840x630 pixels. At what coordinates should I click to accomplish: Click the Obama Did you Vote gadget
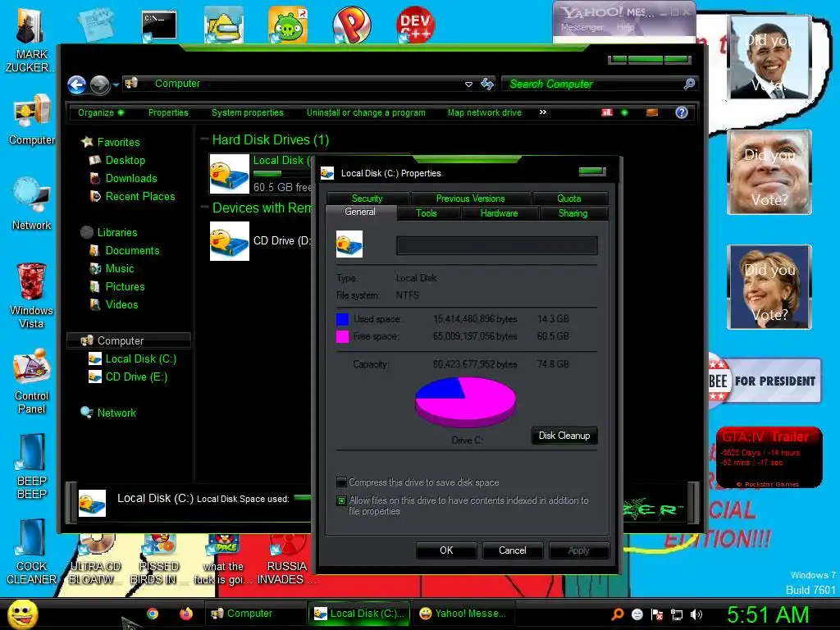[769, 57]
